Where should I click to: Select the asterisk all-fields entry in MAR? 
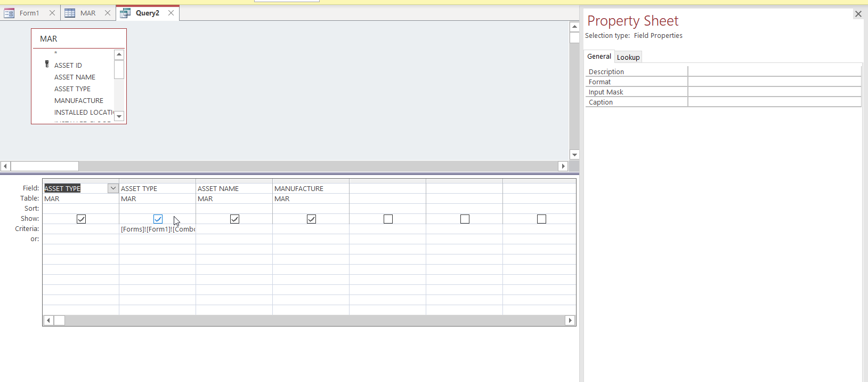pyautogui.click(x=55, y=53)
